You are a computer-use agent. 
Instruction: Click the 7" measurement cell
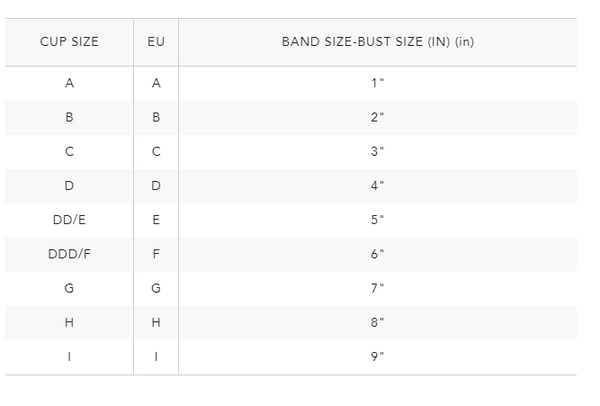click(377, 289)
